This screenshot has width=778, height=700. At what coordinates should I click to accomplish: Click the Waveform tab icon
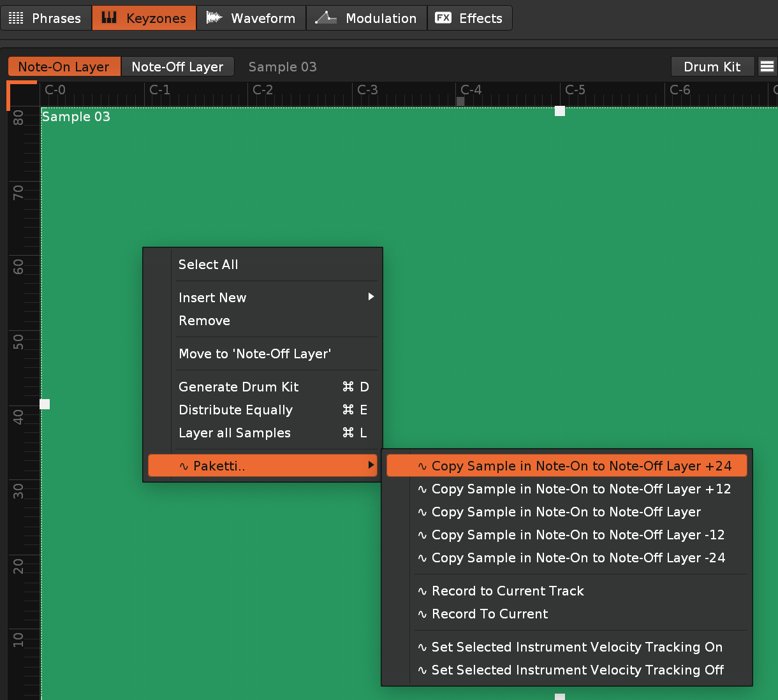[214, 18]
